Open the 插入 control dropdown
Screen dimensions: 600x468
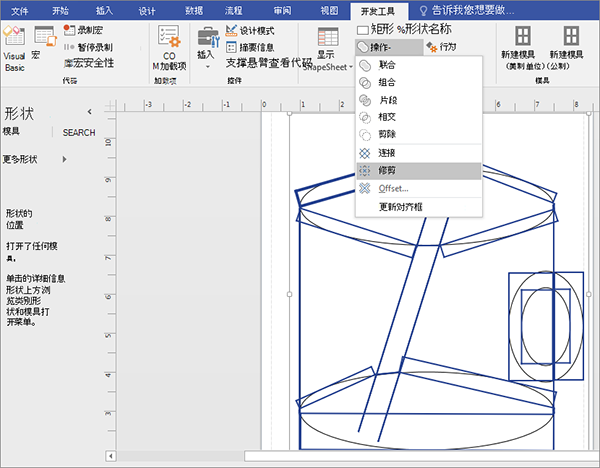[206, 52]
